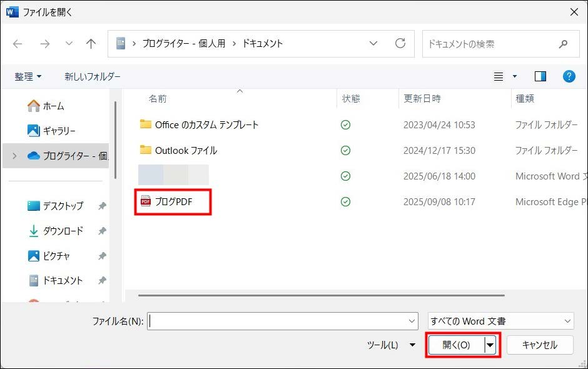Click the Up one level arrow

coord(91,44)
